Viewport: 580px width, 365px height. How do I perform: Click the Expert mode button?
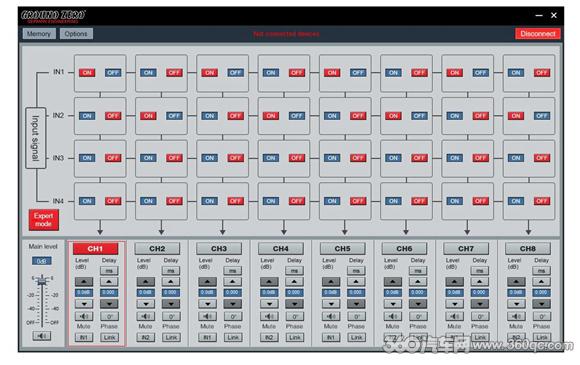tap(44, 220)
